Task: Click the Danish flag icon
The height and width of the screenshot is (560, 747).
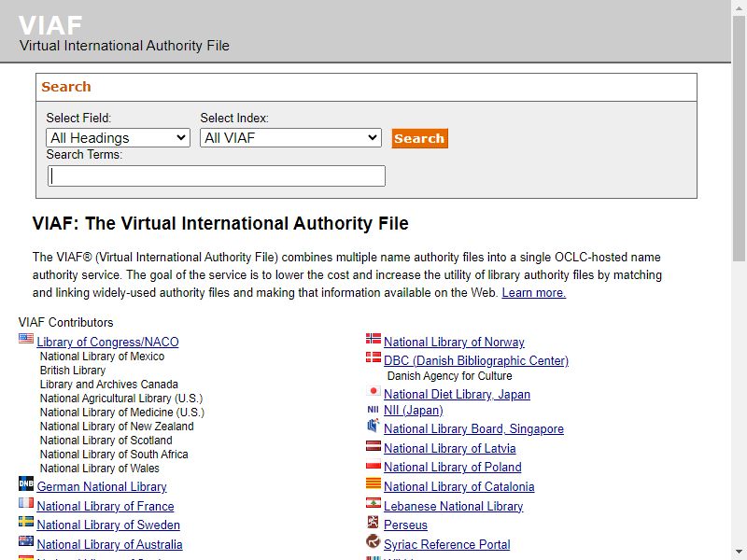Action: coord(373,357)
